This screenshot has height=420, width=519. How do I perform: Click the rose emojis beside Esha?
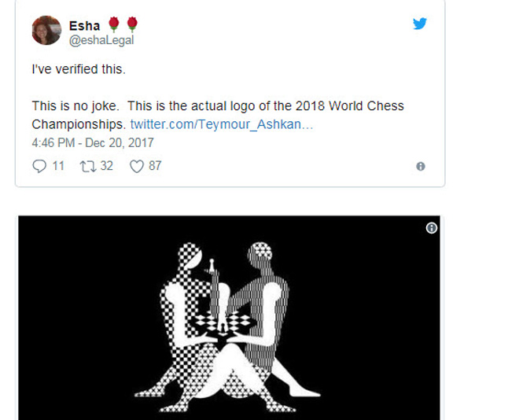coord(123,25)
